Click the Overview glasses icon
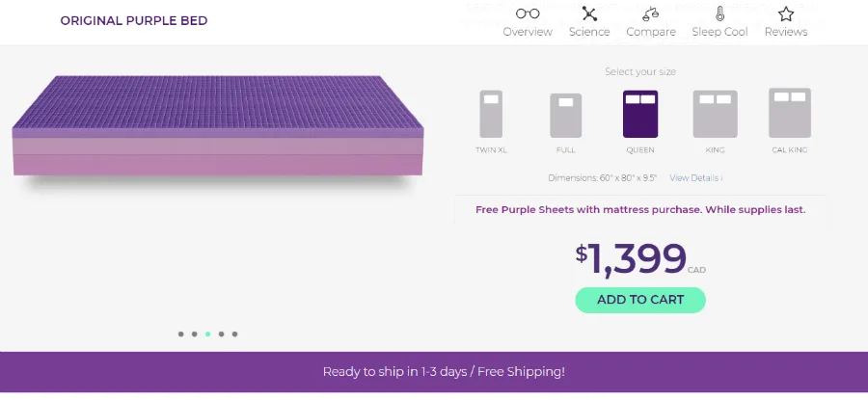Image resolution: width=868 pixels, height=400 pixels. point(528,13)
